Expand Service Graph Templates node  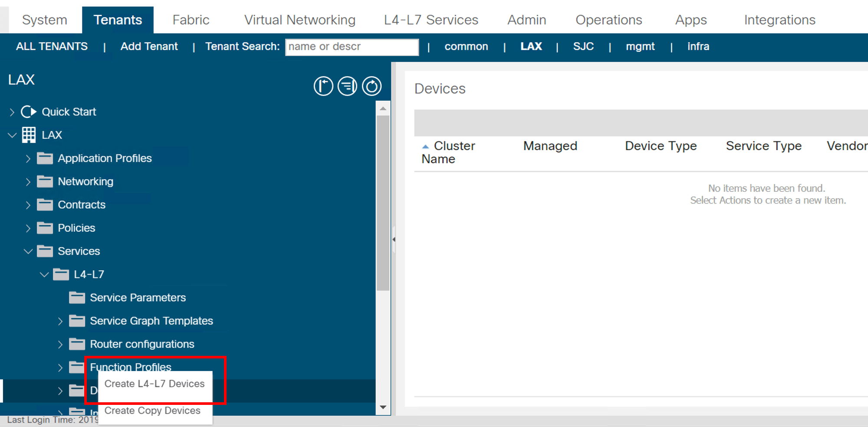pos(60,321)
